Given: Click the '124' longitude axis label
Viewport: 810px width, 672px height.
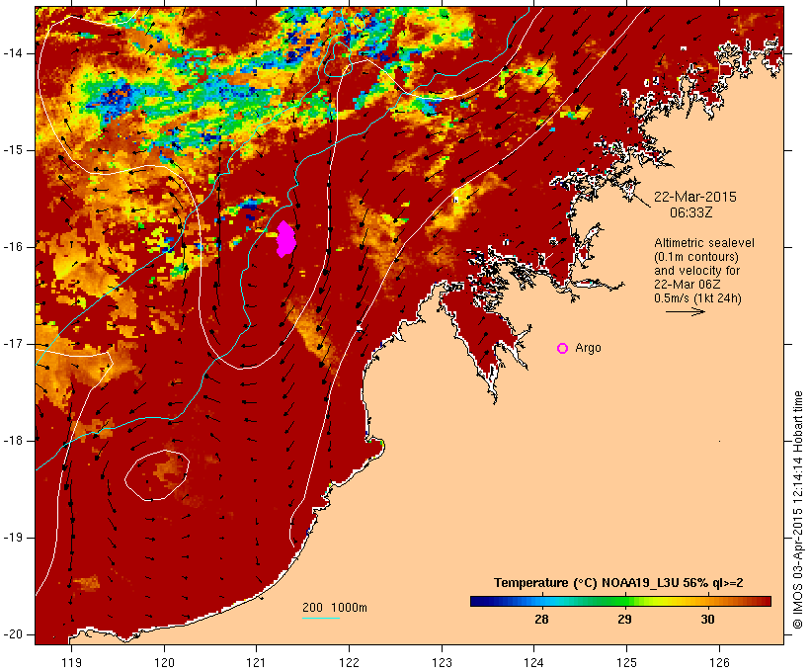Looking at the screenshot, I should [534, 662].
